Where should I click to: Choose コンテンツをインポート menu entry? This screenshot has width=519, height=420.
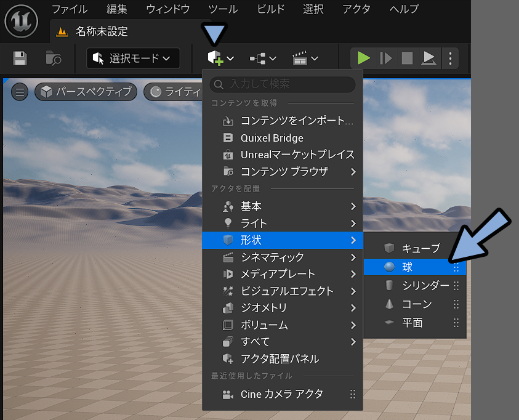283,121
